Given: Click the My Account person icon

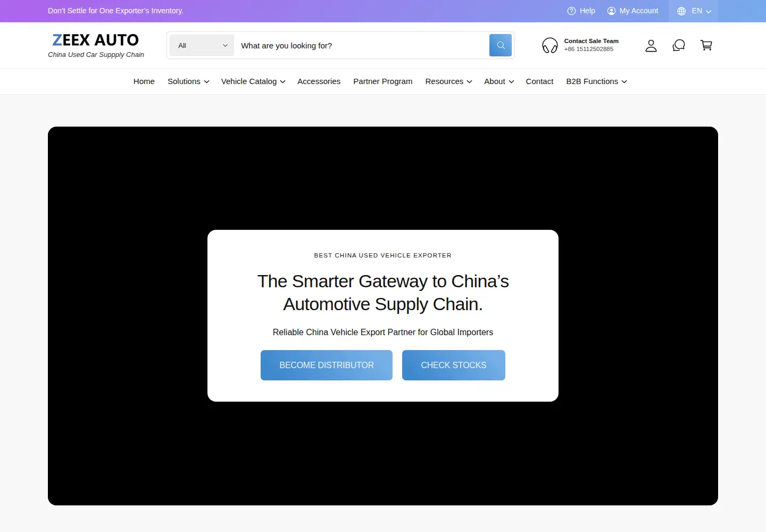Looking at the screenshot, I should 611,11.
